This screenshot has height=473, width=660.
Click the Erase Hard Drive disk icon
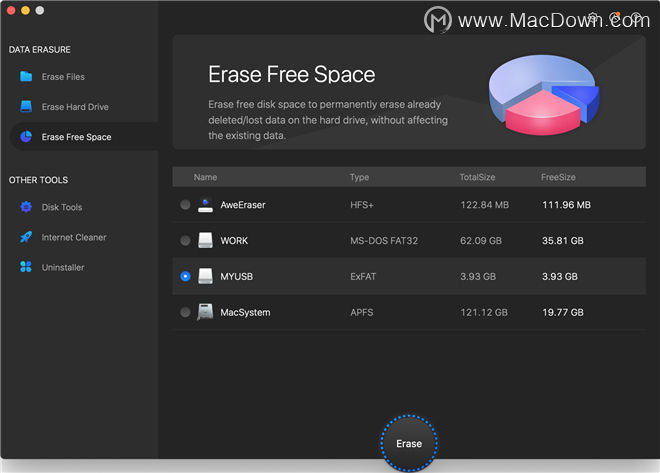(26, 106)
